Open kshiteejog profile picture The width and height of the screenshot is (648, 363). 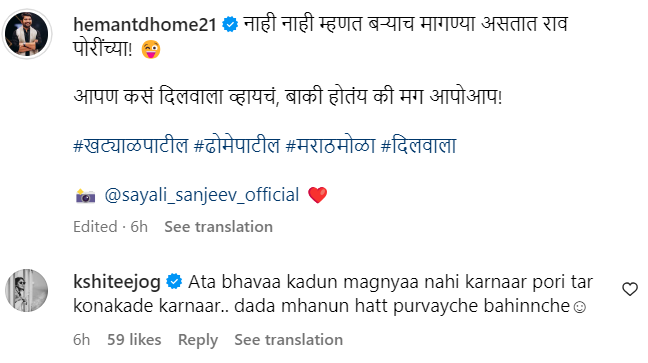click(x=27, y=290)
